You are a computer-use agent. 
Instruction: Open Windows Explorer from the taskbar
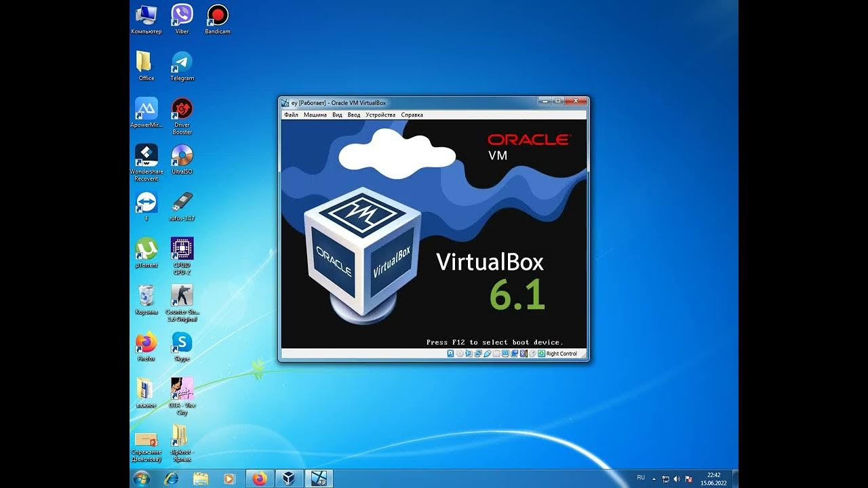(x=201, y=479)
